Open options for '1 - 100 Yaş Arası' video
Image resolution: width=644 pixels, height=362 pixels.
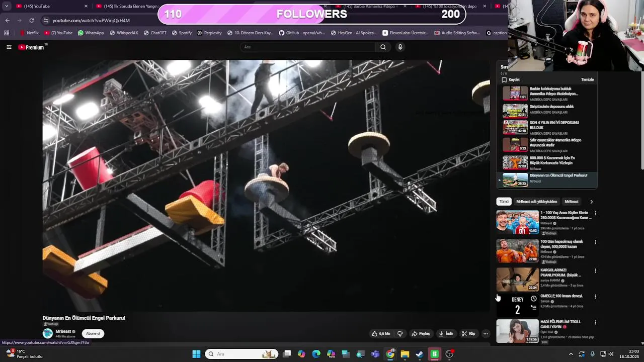click(x=596, y=213)
